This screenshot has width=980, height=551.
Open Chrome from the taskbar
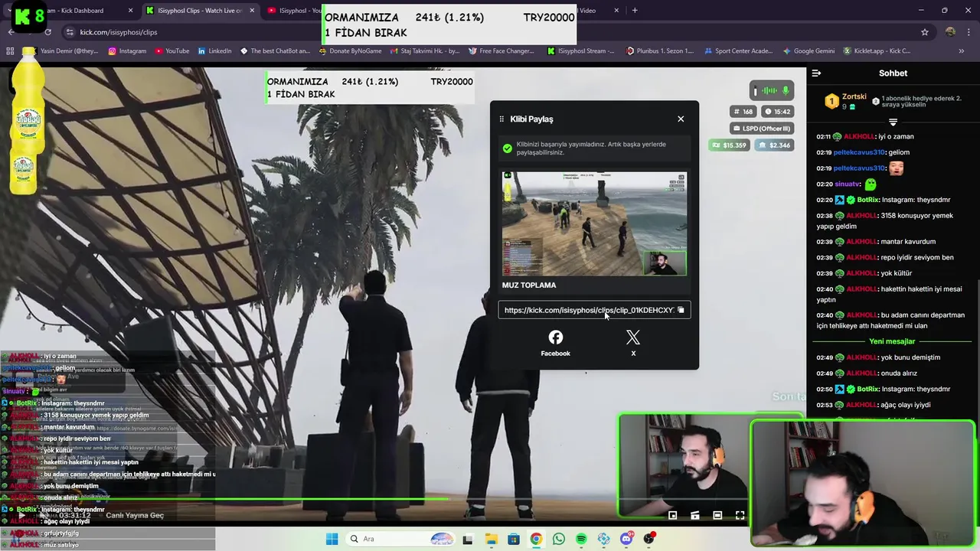536,539
